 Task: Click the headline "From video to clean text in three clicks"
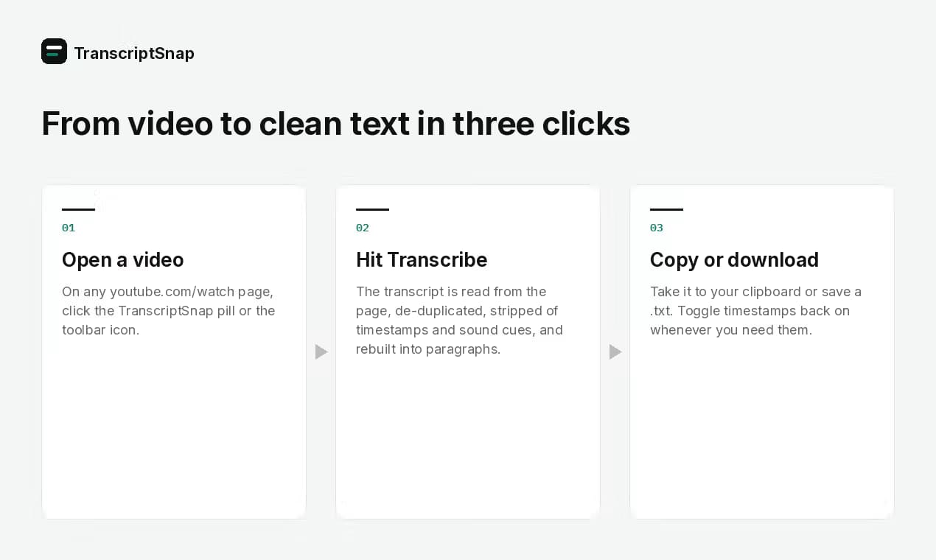click(335, 123)
